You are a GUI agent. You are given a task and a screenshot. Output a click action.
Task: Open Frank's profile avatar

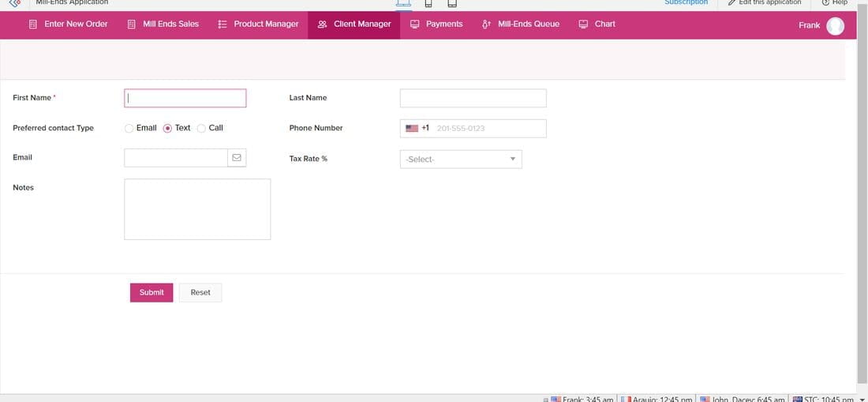pos(836,25)
